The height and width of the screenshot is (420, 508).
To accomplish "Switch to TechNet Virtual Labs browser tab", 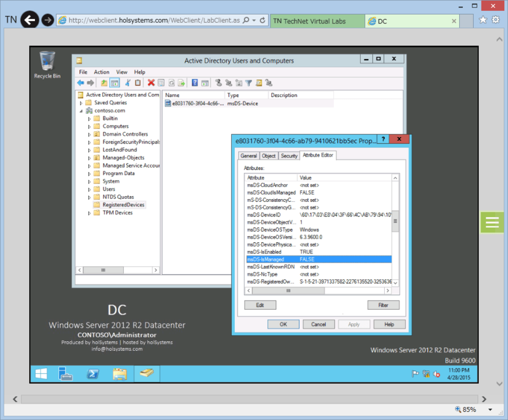I will (317, 21).
